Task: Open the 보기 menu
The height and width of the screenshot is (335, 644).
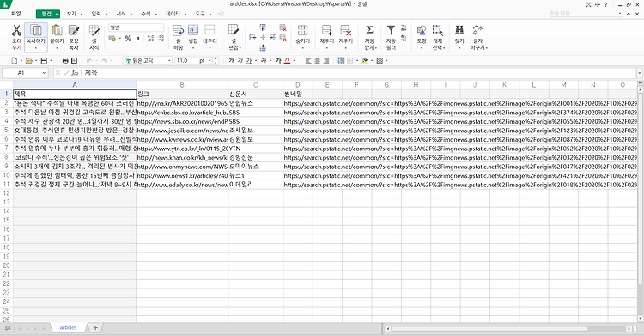Action: pos(71,14)
